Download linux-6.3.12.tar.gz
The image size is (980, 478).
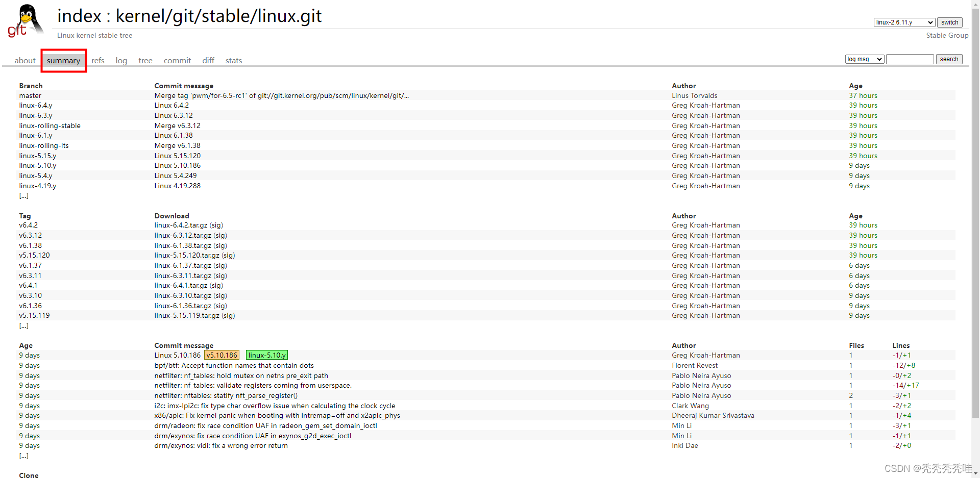[x=183, y=236]
